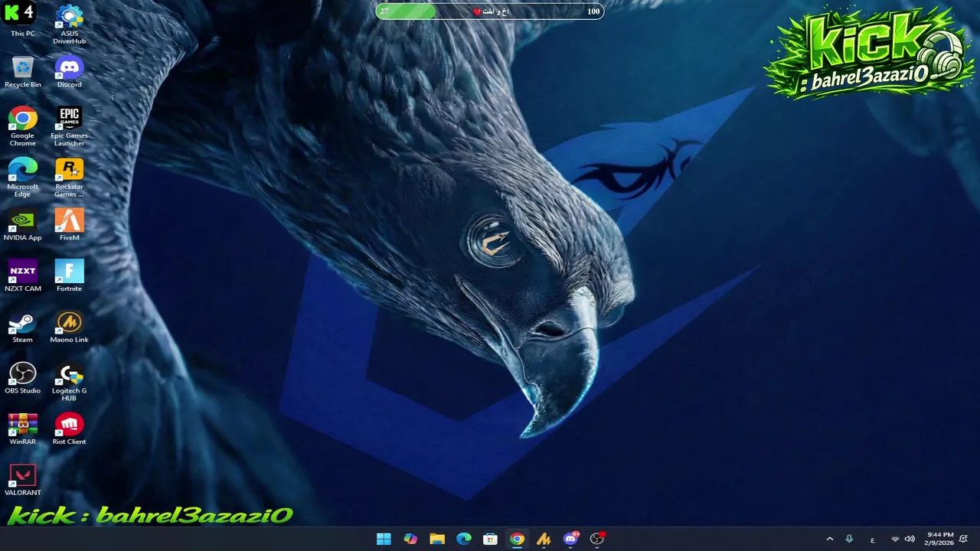Open the clock showing 9:44 PM
Viewport: 980px width, 551px height.
tap(939, 539)
